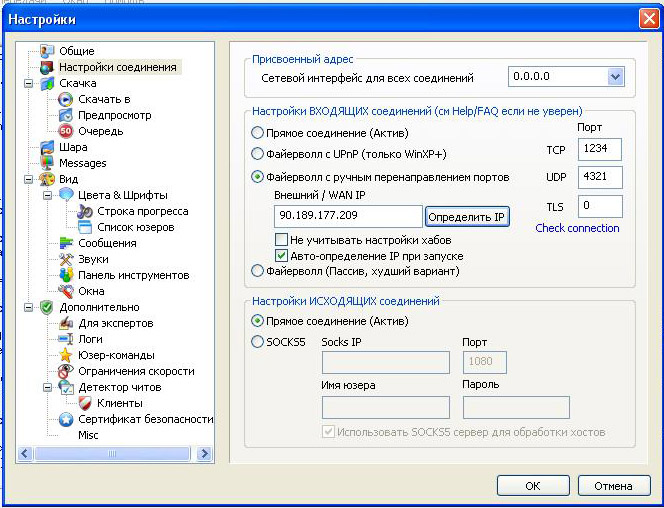Click the Check connection link
This screenshot has width=664, height=508.
point(577,228)
